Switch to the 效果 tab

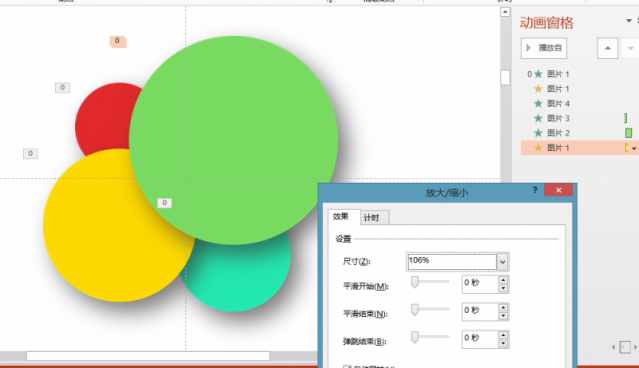(x=341, y=217)
